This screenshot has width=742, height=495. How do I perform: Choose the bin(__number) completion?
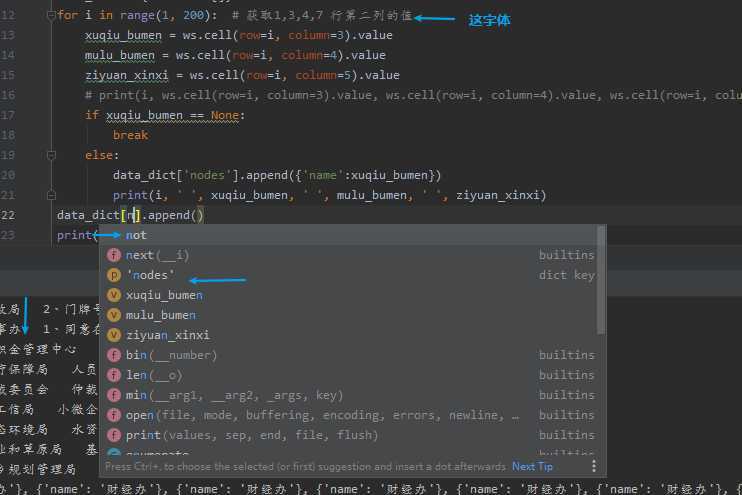click(350, 355)
